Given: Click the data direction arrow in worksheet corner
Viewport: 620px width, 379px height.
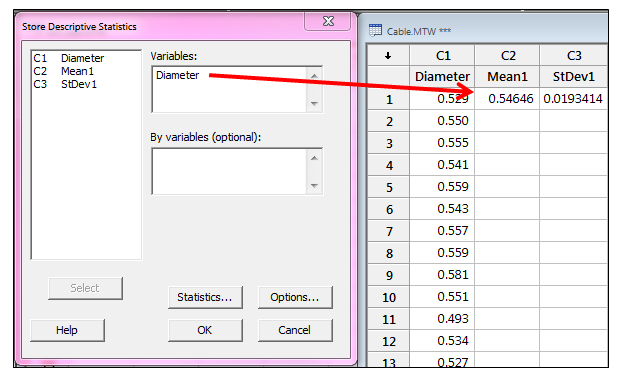Looking at the screenshot, I should (388, 56).
